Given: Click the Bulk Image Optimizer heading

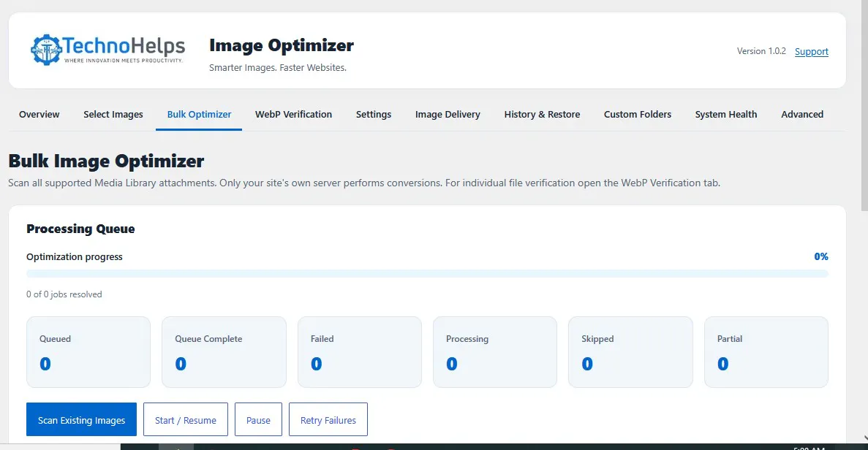Looking at the screenshot, I should coord(106,161).
